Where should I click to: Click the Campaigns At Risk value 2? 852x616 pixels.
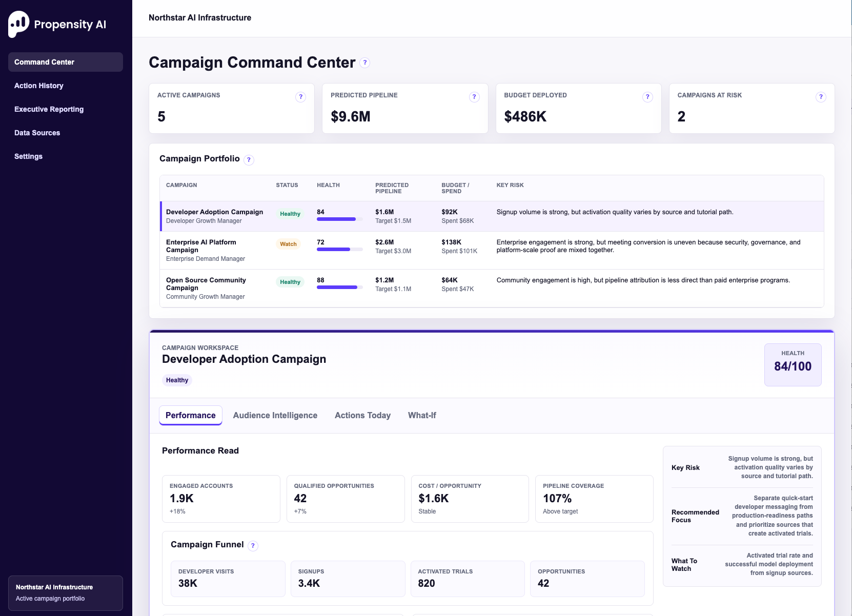[681, 117]
